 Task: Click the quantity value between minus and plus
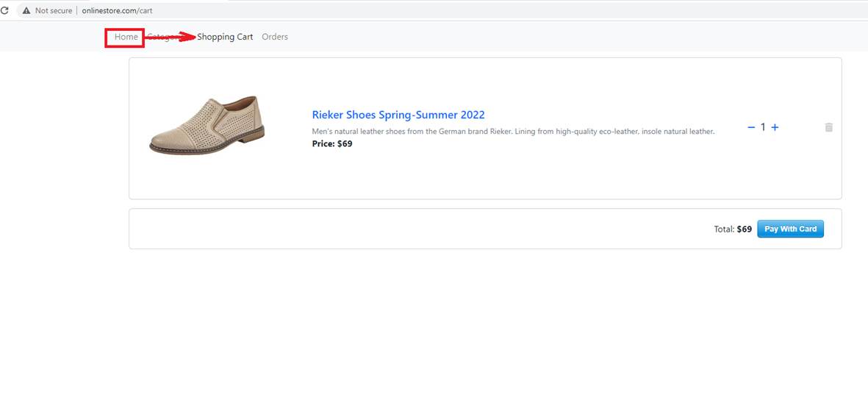click(x=763, y=127)
